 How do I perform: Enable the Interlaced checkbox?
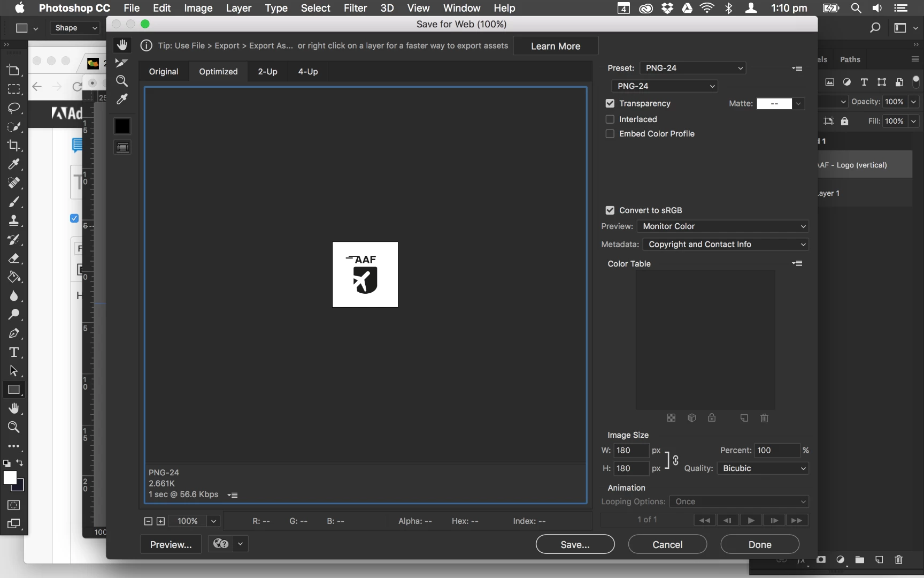610,119
